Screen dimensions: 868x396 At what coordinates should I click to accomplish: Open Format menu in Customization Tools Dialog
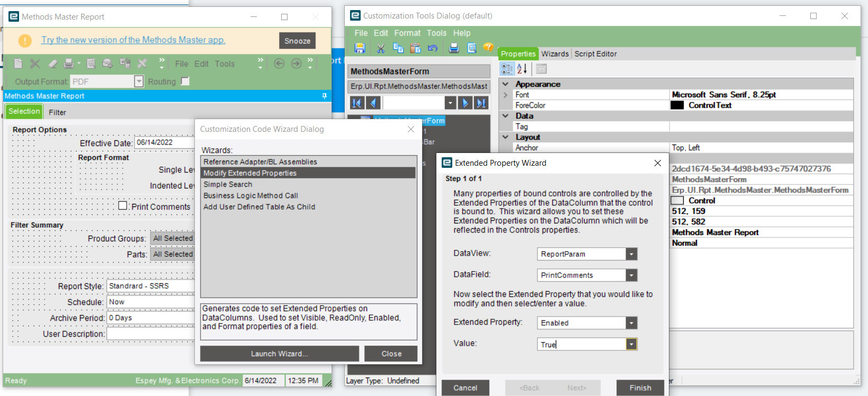(407, 33)
